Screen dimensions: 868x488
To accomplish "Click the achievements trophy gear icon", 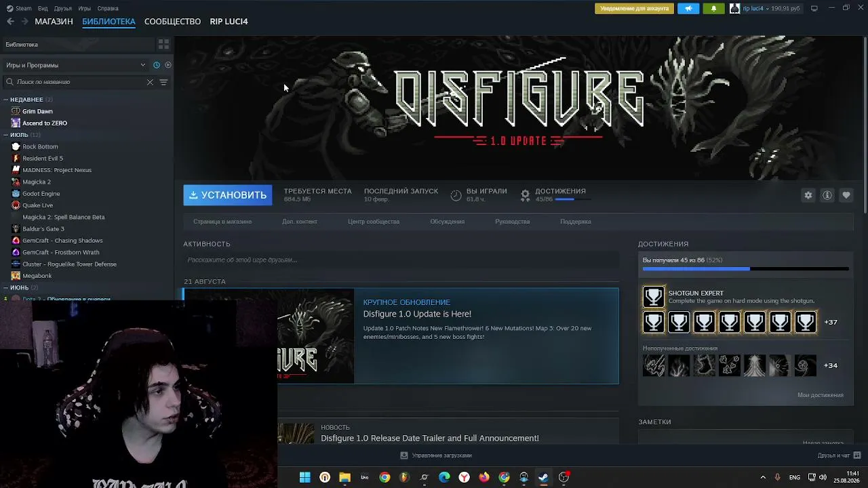I will 525,195.
